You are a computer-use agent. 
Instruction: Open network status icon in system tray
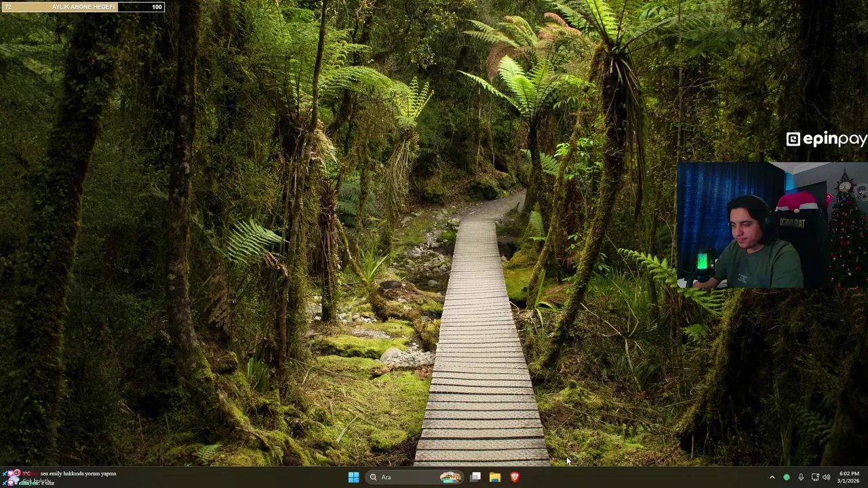(x=815, y=477)
